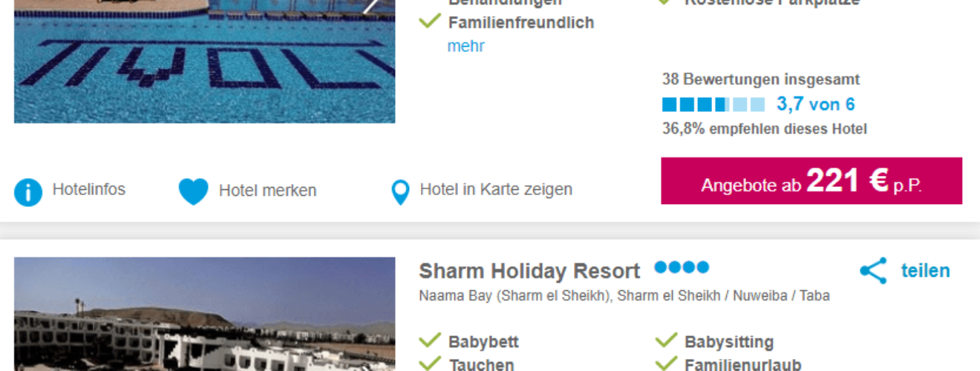Click the teilen share link
Image resolution: width=980 pixels, height=371 pixels.
tap(925, 271)
